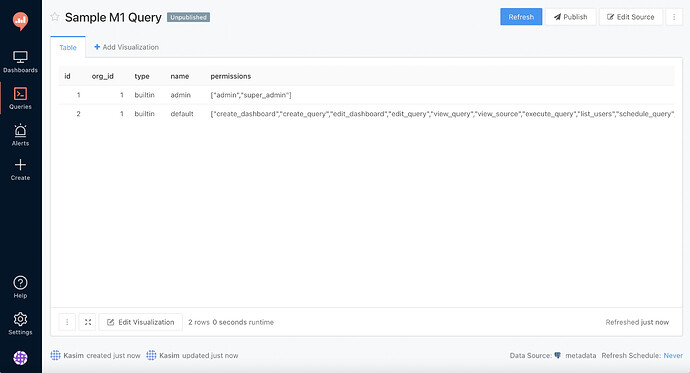Click the 'metadata' data source name
This screenshot has width=690, height=373.
580,355
